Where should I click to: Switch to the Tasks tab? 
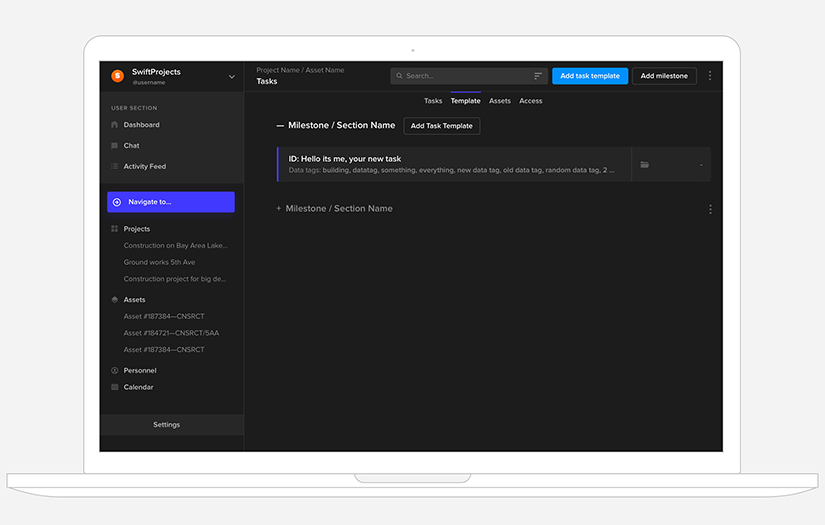[433, 101]
